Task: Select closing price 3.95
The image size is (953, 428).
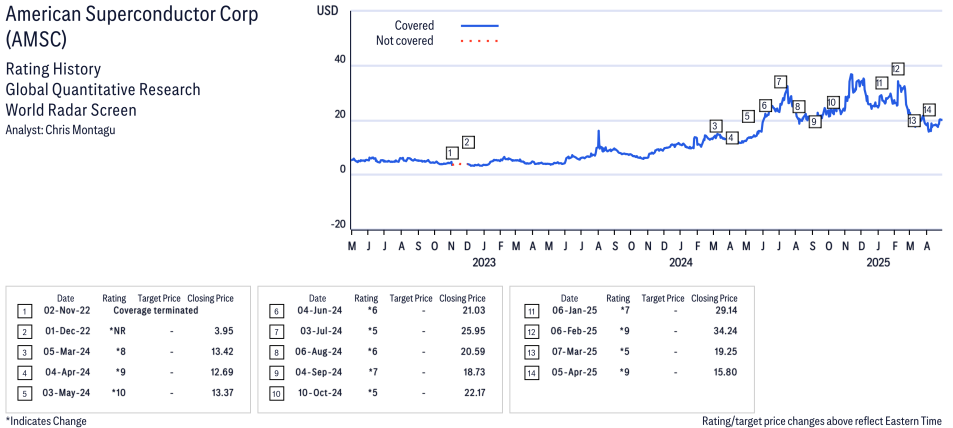Action: tap(223, 331)
